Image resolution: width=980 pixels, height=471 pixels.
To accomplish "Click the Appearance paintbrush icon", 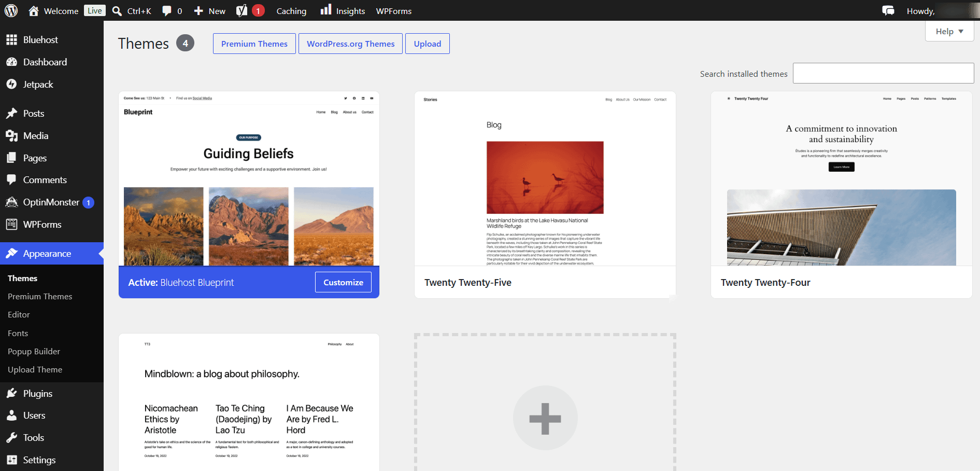I will [x=11, y=253].
